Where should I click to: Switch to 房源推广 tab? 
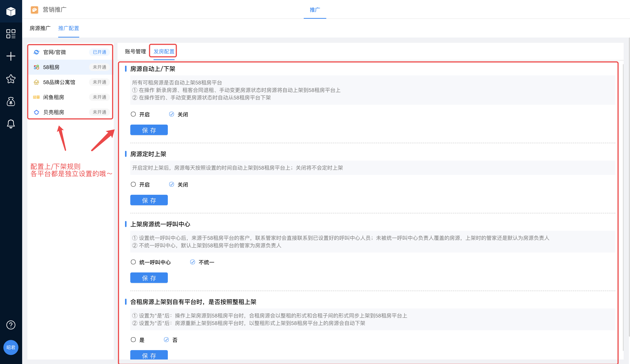40,28
